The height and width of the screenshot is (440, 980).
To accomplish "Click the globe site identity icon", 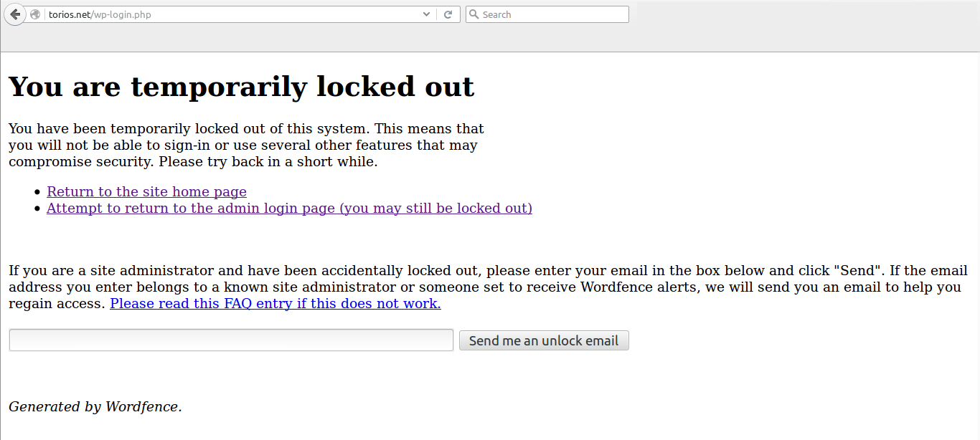I will tap(35, 14).
